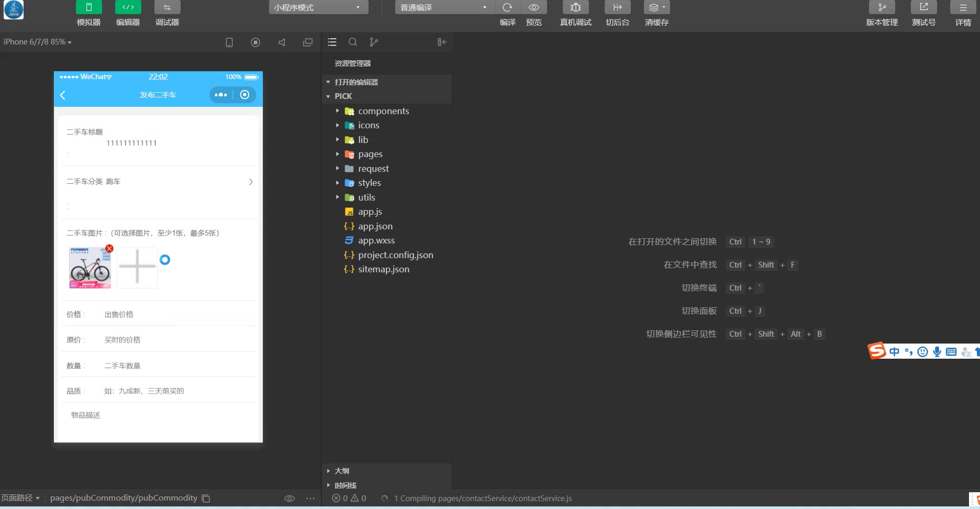Mute the simulator sound
The width and height of the screenshot is (980, 509).
pyautogui.click(x=282, y=42)
